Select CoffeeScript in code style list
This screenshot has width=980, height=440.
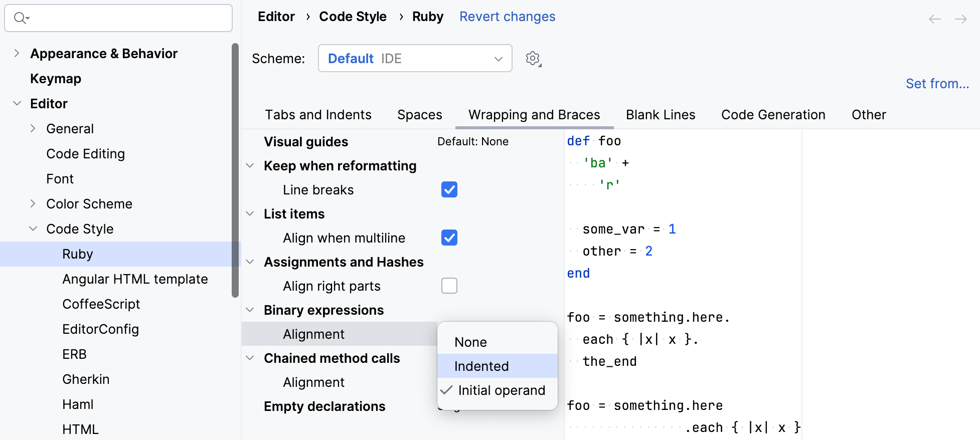tap(101, 304)
